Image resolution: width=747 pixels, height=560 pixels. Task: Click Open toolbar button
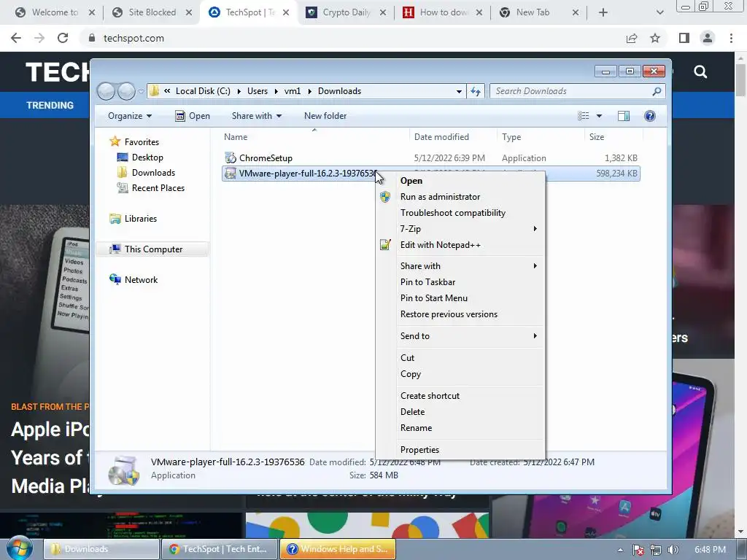pos(193,116)
